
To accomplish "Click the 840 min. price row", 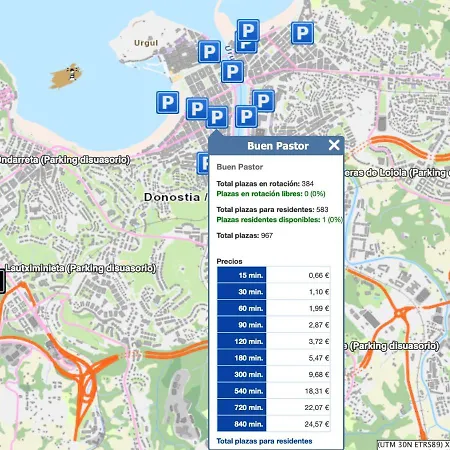I will (274, 424).
